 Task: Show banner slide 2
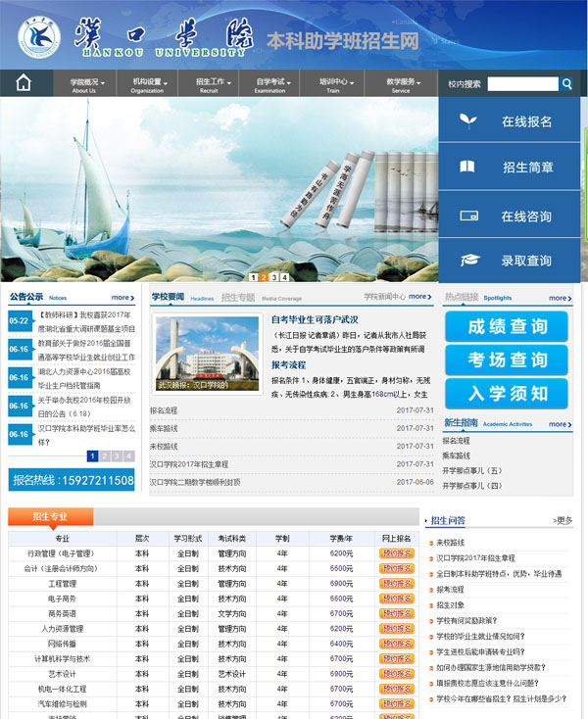coord(264,277)
